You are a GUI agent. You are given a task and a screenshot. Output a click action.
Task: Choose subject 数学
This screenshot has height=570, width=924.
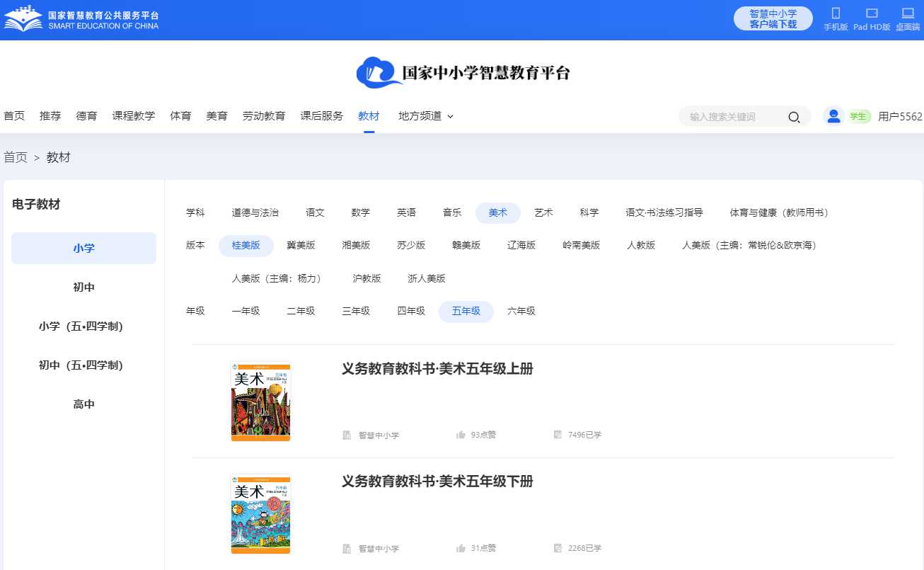[361, 212]
